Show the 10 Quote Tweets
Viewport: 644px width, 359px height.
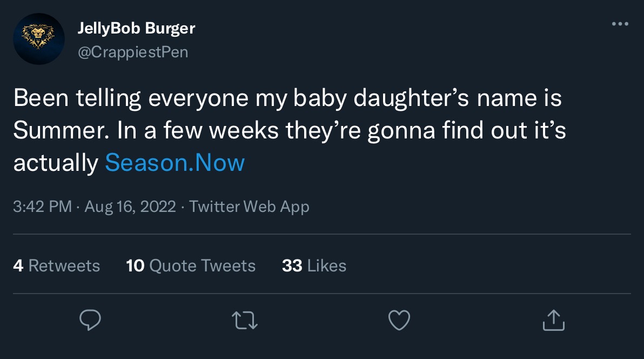point(191,265)
